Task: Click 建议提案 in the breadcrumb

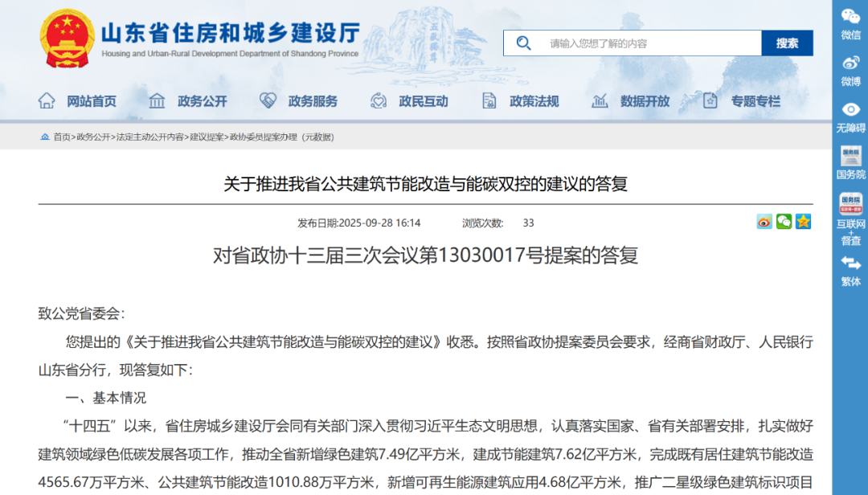Action: [207, 137]
